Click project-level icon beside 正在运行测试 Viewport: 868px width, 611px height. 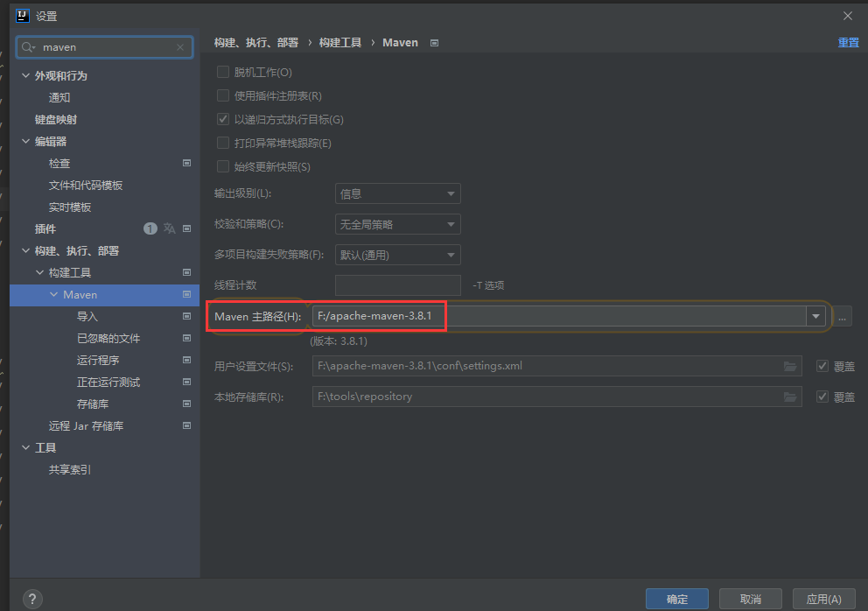186,383
